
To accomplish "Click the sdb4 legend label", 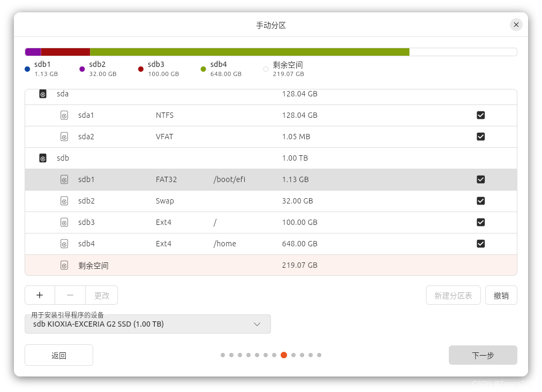I will (x=219, y=64).
